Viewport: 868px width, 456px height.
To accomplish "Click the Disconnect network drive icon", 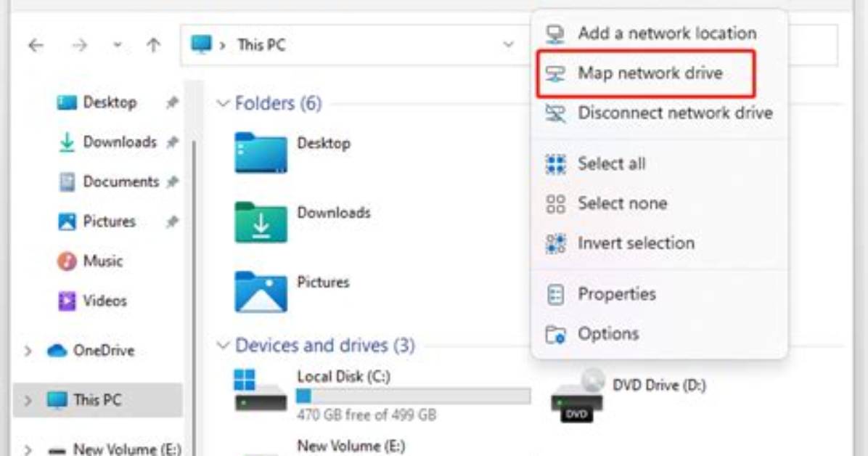I will [555, 113].
